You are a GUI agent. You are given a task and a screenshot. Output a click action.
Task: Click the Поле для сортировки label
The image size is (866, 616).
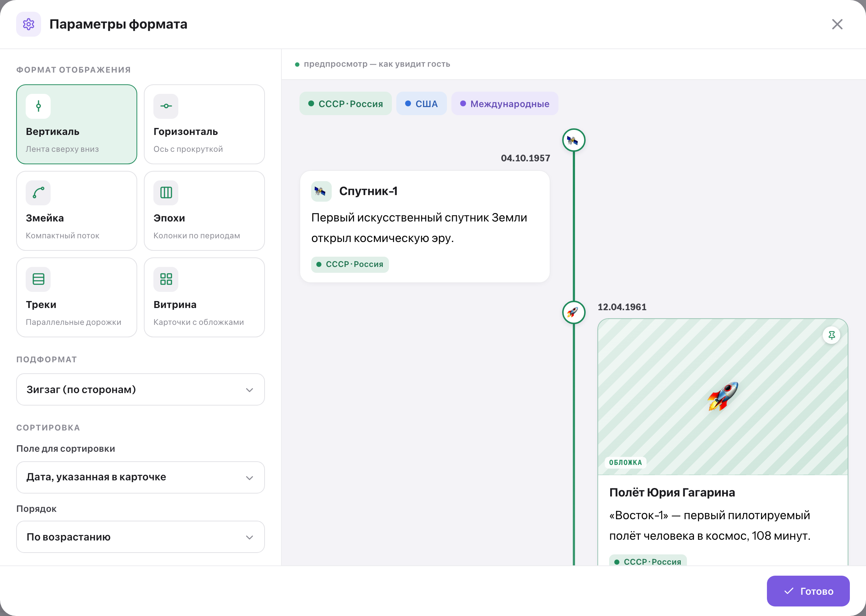point(66,449)
